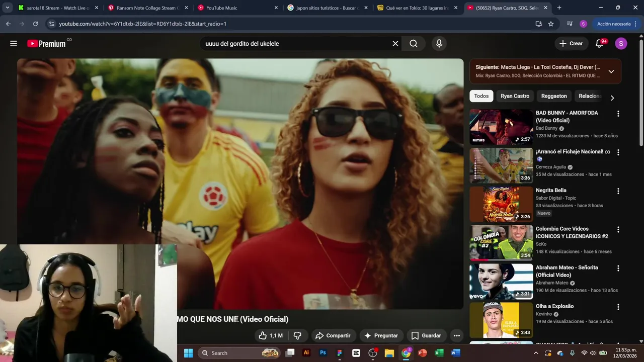Open the YouTube hamburger guide menu
Screen dimensions: 644x362
tap(14, 44)
